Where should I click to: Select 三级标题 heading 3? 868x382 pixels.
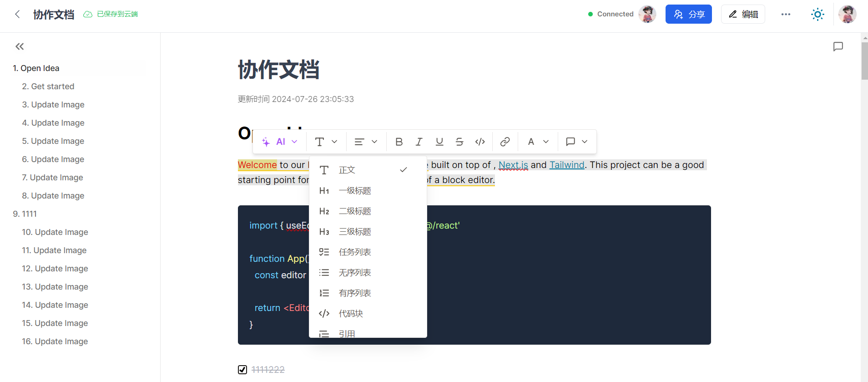tap(368, 232)
